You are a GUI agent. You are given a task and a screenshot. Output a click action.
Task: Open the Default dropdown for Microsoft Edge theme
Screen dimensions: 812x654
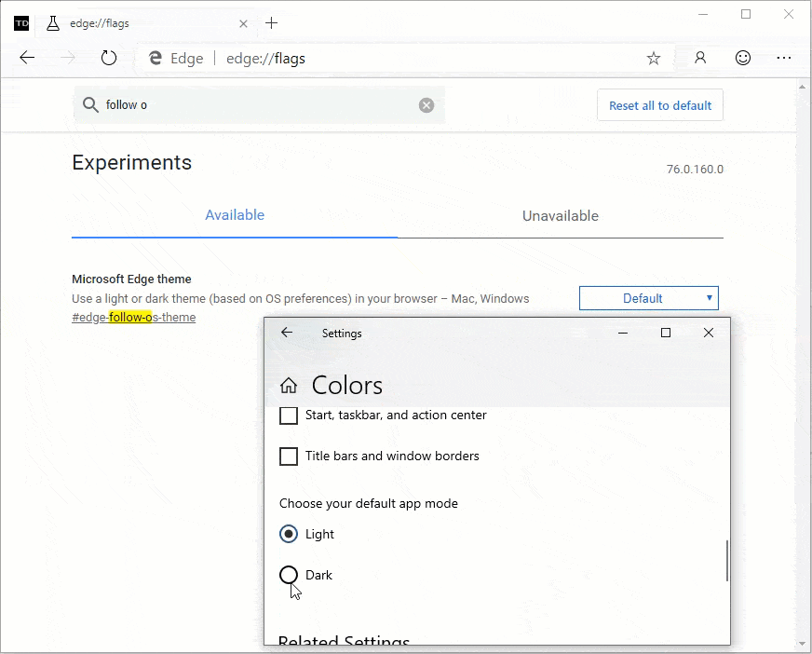click(x=648, y=297)
